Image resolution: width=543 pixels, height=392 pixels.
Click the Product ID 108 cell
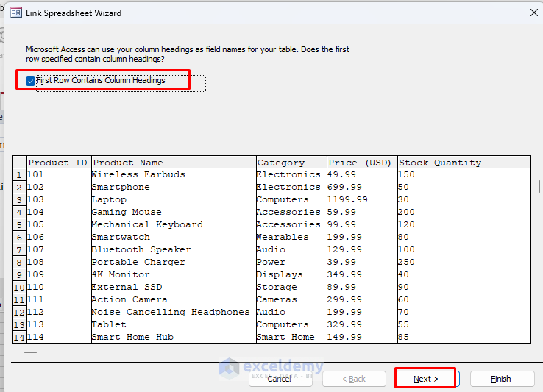click(x=59, y=262)
